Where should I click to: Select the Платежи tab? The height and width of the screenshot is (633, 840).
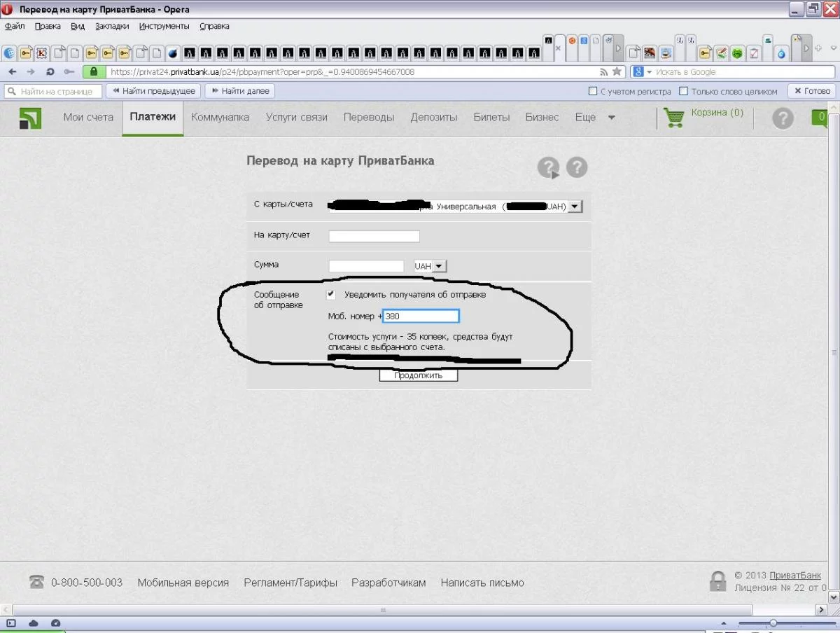tap(153, 117)
